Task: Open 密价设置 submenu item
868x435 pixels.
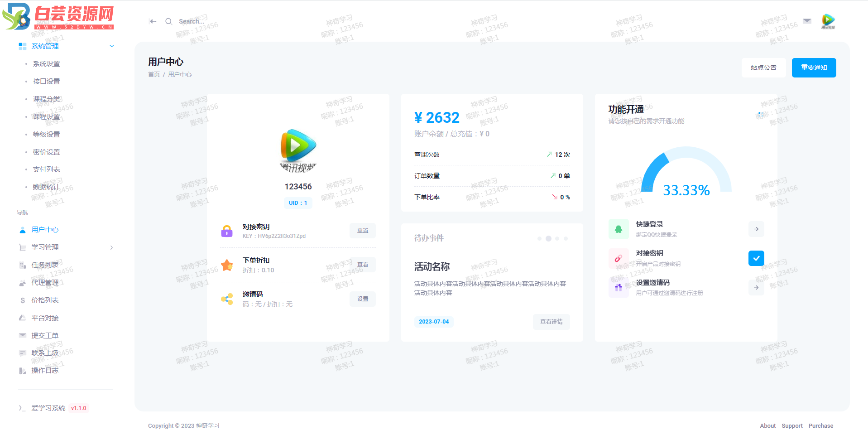Action: [47, 152]
